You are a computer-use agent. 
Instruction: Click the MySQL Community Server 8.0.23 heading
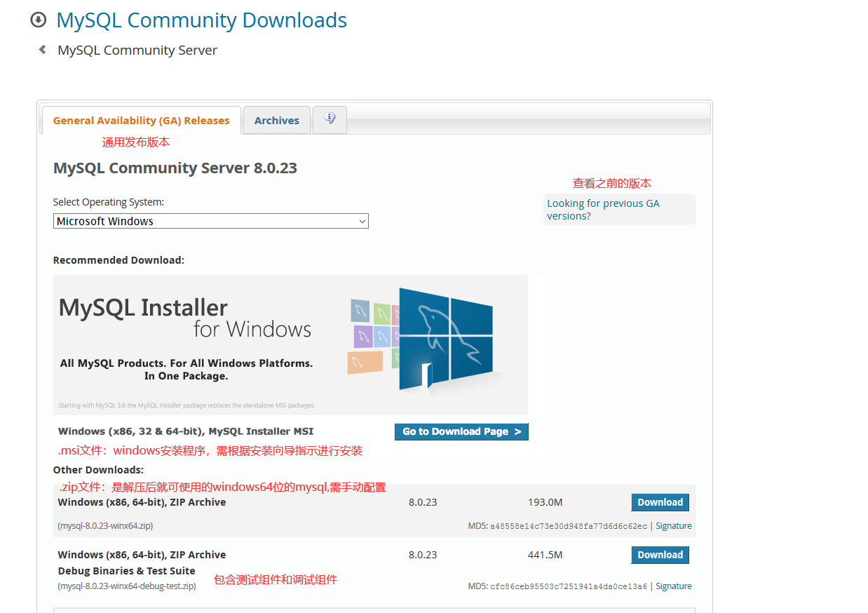point(175,168)
